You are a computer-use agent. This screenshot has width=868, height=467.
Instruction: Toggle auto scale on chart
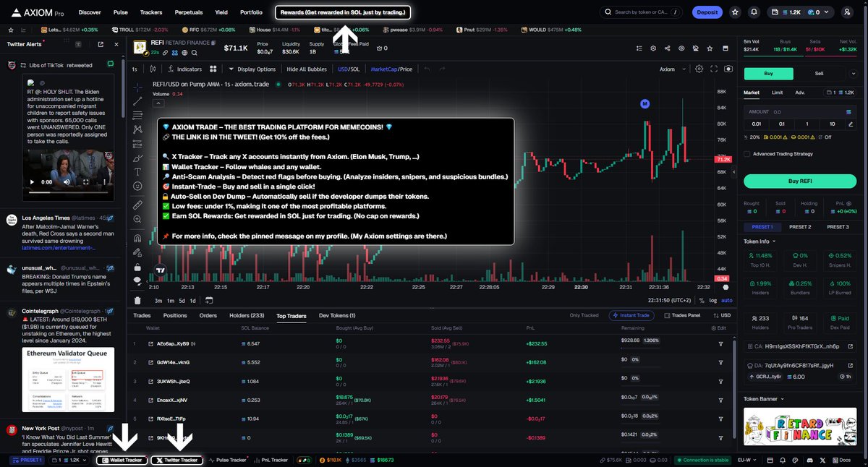point(727,300)
